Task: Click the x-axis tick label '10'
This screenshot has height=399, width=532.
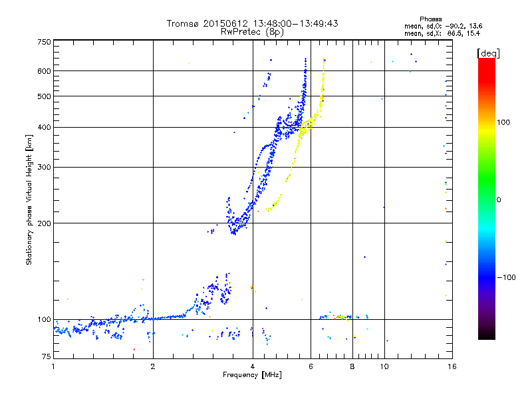Action: click(384, 366)
